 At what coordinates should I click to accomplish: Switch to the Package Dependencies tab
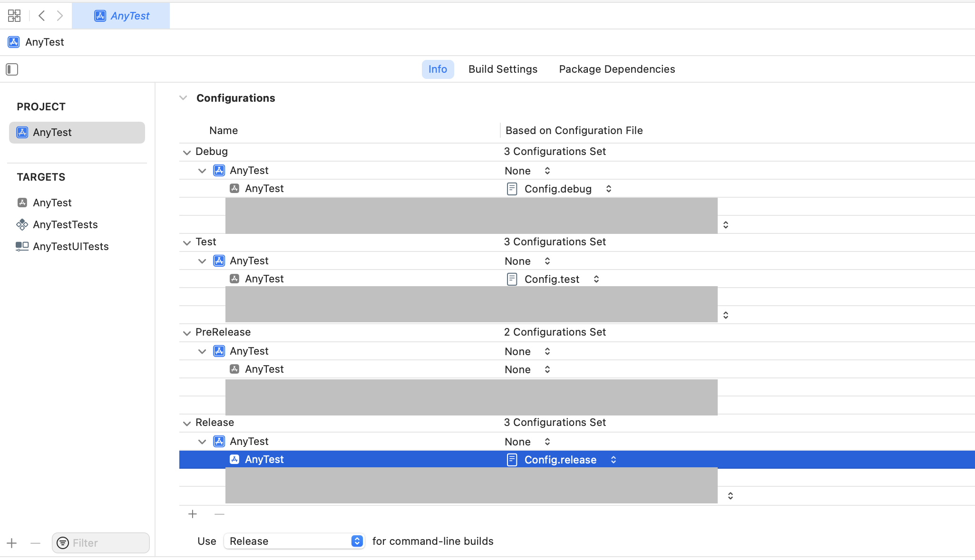pyautogui.click(x=617, y=69)
